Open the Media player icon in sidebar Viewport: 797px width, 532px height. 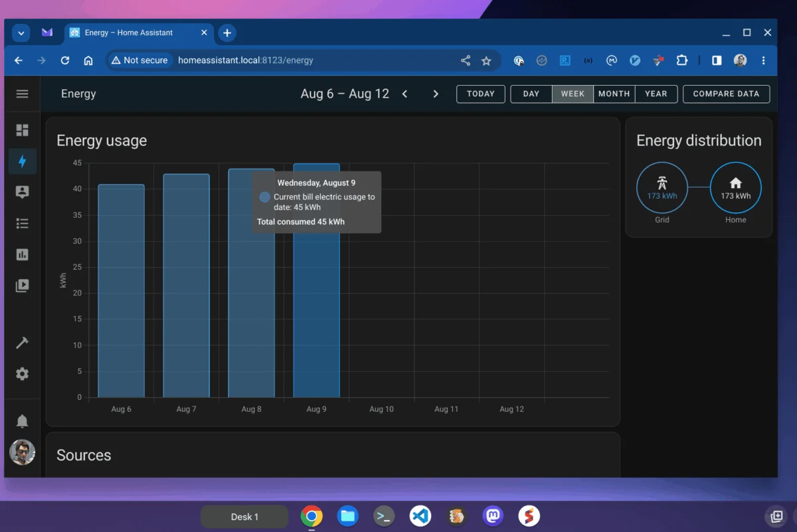(22, 286)
